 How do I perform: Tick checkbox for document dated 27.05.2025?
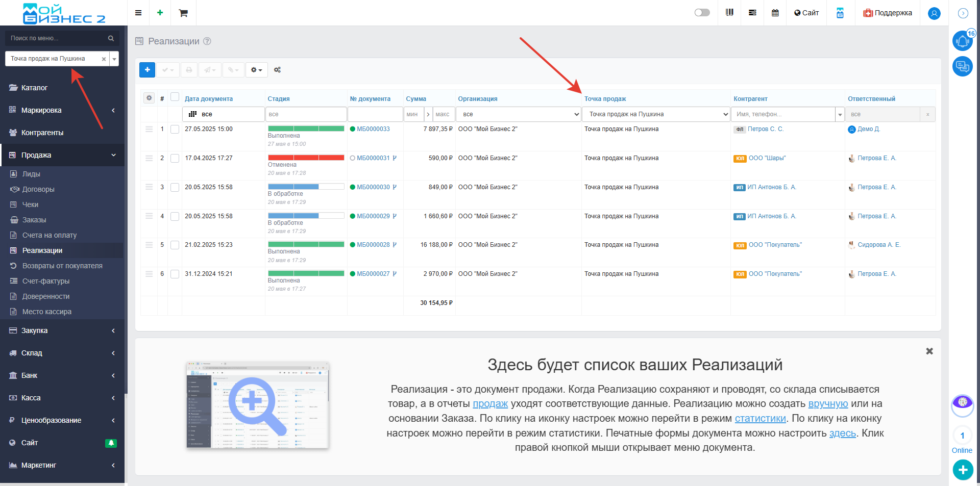point(175,130)
